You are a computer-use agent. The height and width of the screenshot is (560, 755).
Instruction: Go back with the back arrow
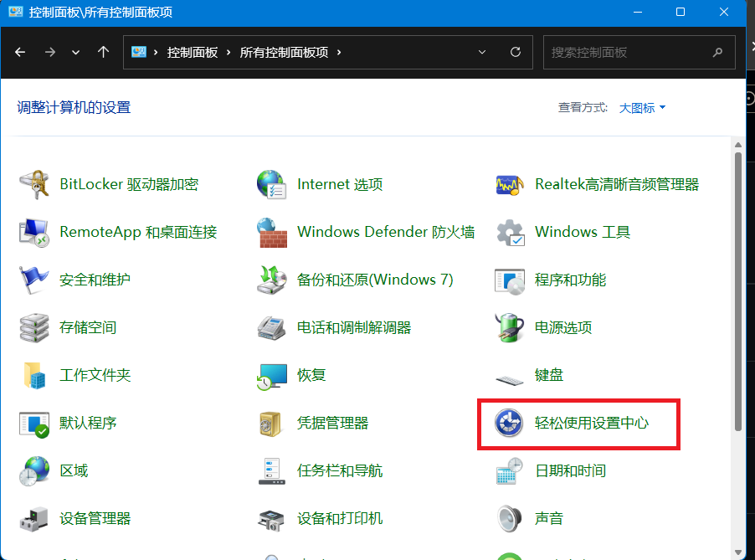pyautogui.click(x=20, y=52)
